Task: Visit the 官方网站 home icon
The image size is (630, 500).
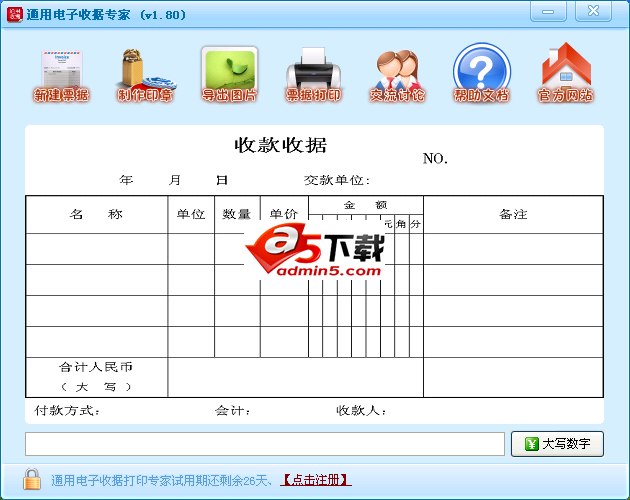Action: (x=566, y=73)
